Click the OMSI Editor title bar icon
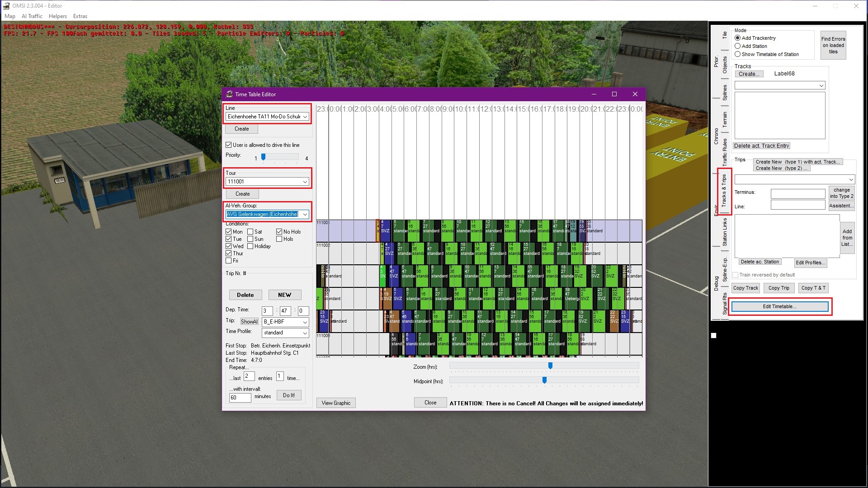Image resolution: width=868 pixels, height=488 pixels. tap(6, 6)
